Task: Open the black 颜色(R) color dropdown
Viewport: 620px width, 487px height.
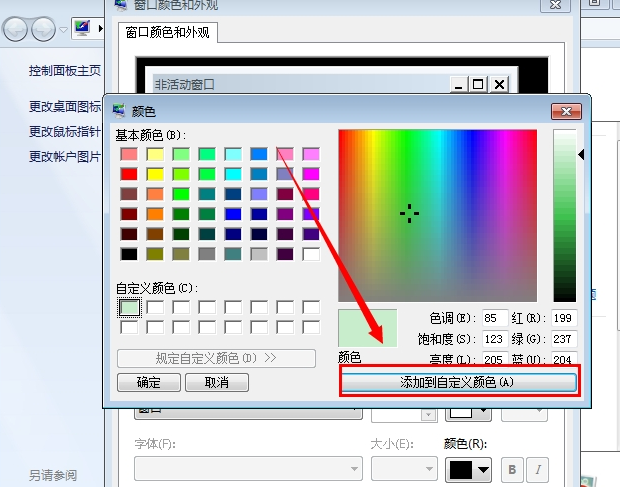Action: (x=468, y=469)
